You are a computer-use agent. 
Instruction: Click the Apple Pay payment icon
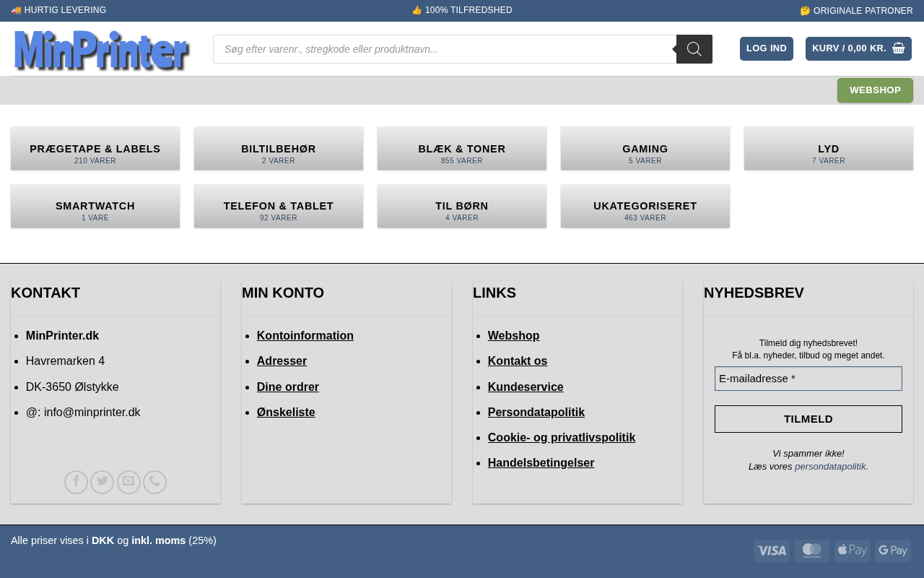coord(853,551)
